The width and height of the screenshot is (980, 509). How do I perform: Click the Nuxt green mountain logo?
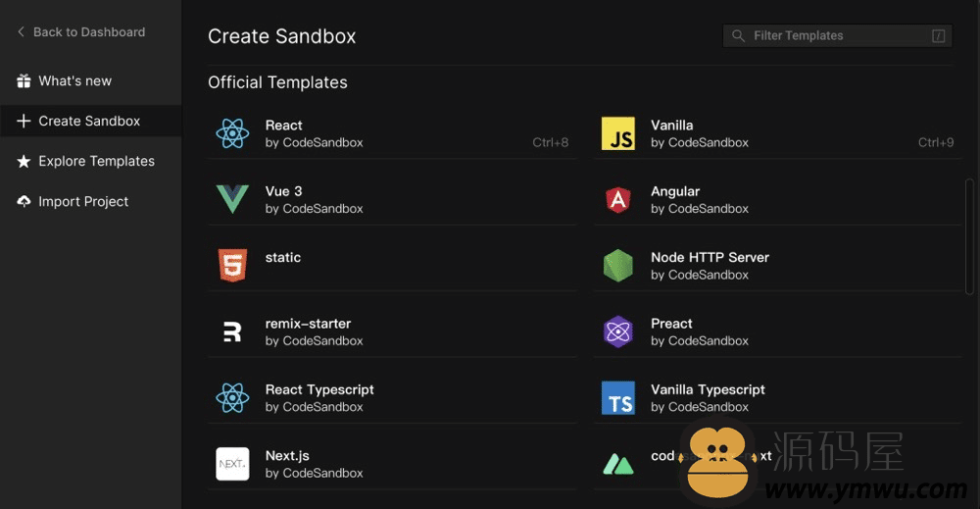pyautogui.click(x=618, y=464)
